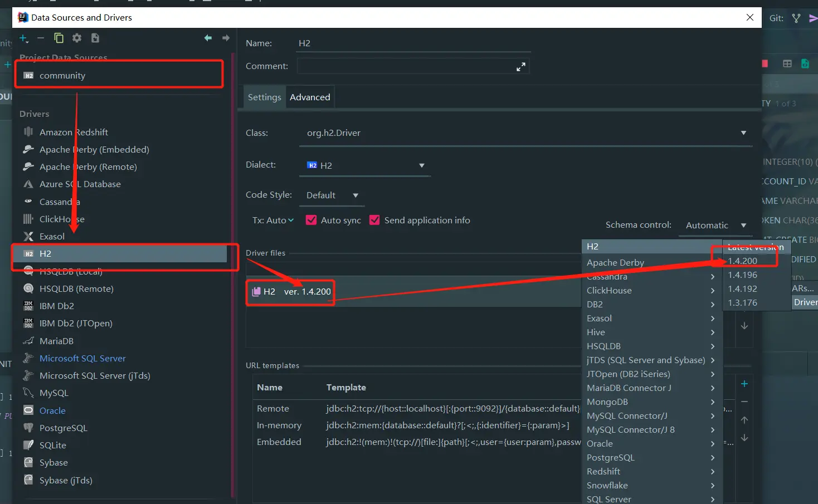This screenshot has height=504, width=818.
Task: Toggle Send application info checkbox
Action: point(374,220)
